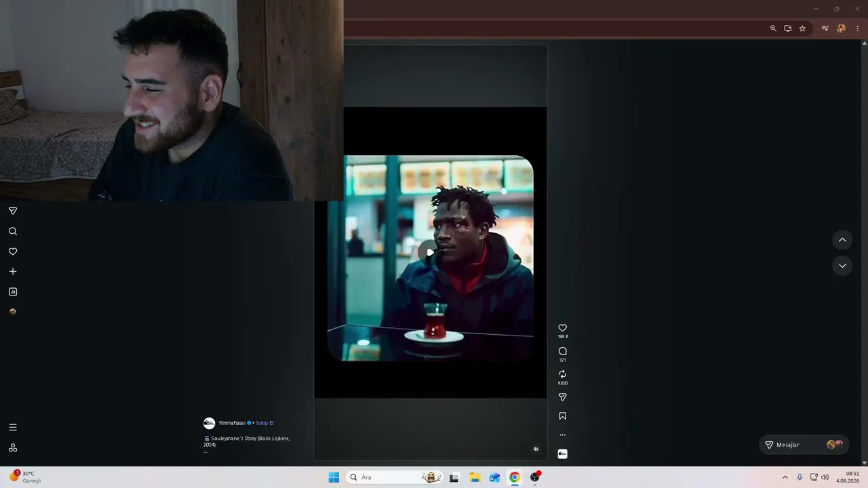The width and height of the screenshot is (868, 488).
Task: Show hidden system tray icons
Action: (x=785, y=477)
